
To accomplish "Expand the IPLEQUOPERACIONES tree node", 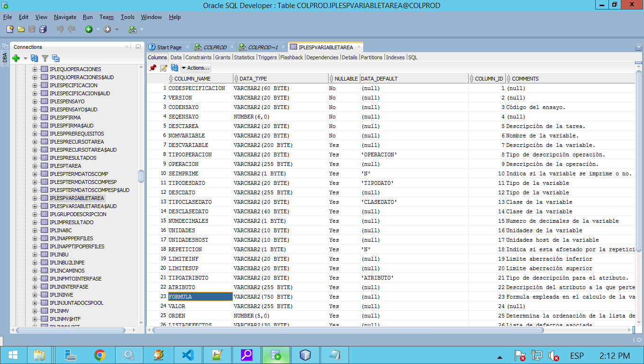I will tap(35, 69).
